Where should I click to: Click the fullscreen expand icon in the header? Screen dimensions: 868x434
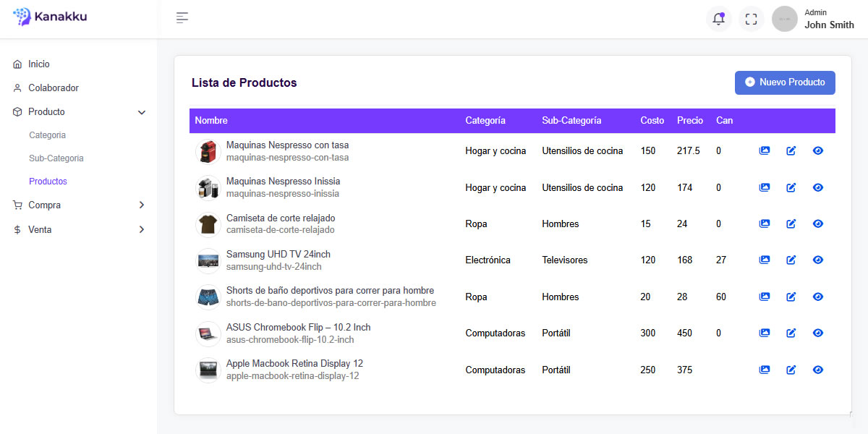(751, 19)
